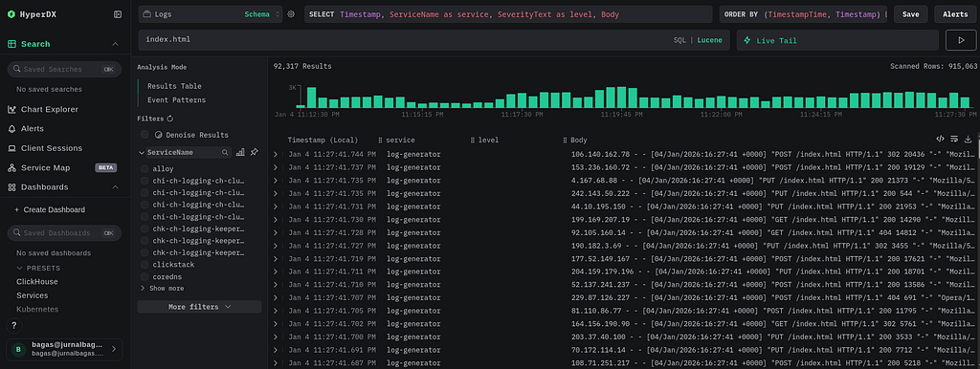
Task: Check the clickstack service filter
Action: click(145, 265)
